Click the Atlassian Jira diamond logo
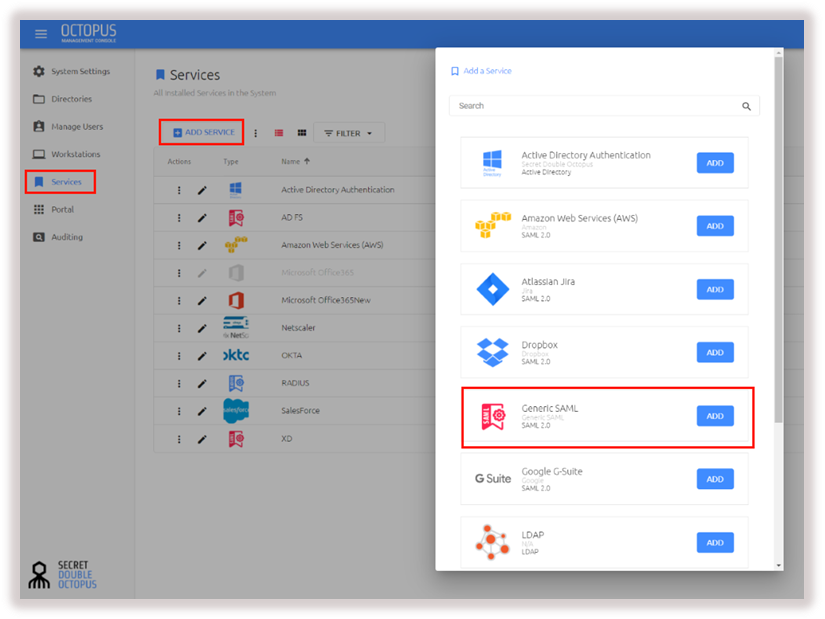Viewport: 825px width, 619px height. [x=492, y=289]
